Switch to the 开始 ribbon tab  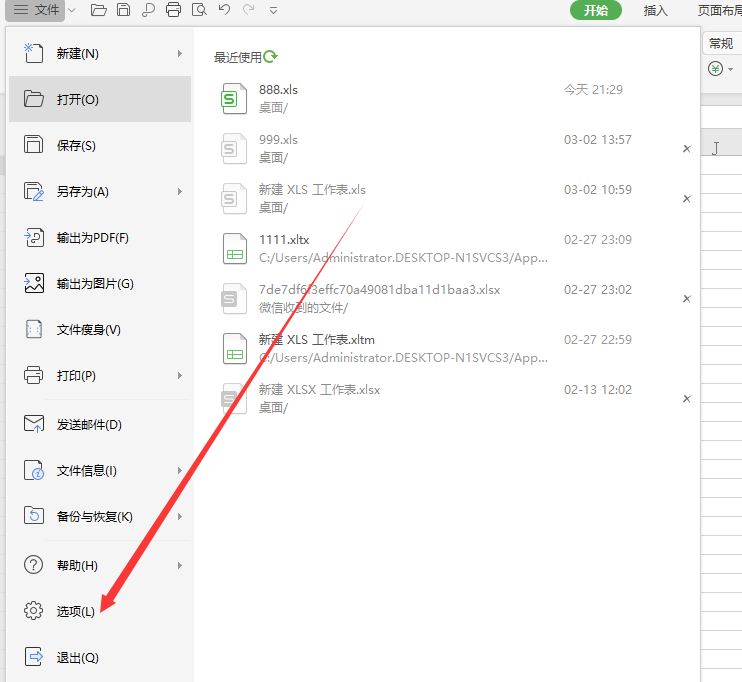click(x=595, y=10)
